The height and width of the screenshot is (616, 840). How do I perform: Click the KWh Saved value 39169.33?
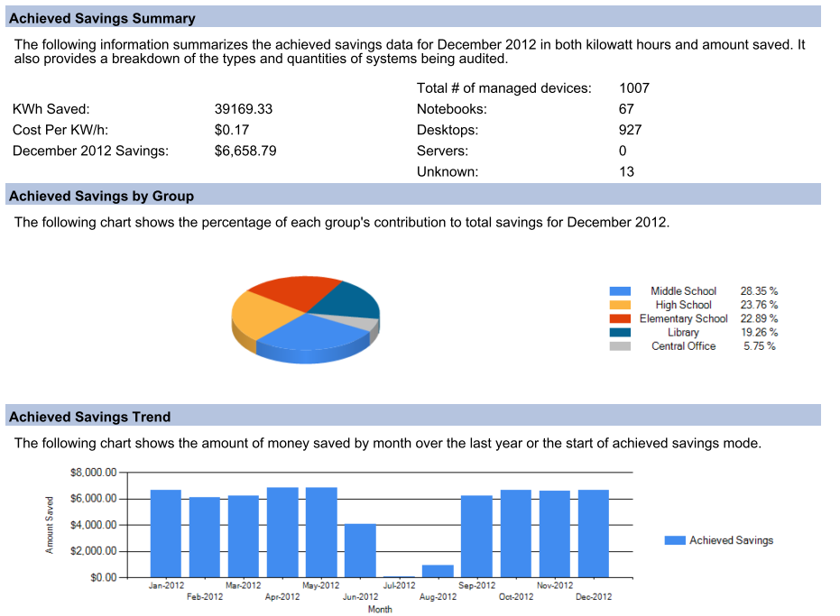pyautogui.click(x=244, y=109)
